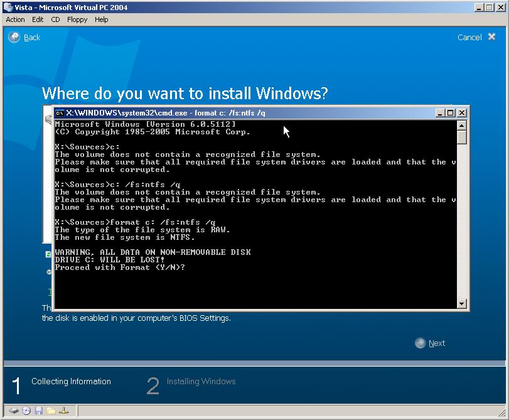Click the command prompt scroll up arrow

(x=461, y=125)
